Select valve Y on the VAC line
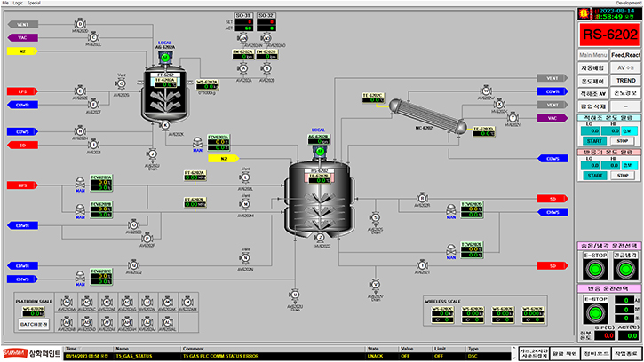This screenshot has width=644, height=362. pyautogui.click(x=513, y=118)
